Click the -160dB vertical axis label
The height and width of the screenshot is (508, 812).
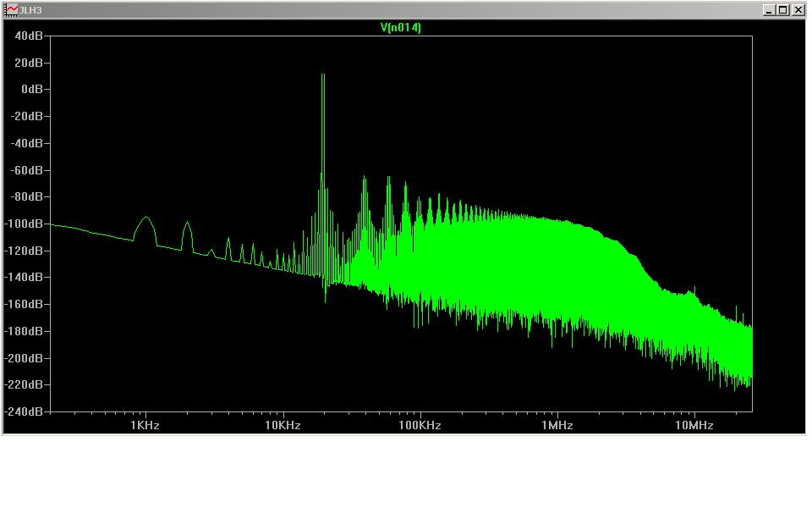(x=24, y=304)
